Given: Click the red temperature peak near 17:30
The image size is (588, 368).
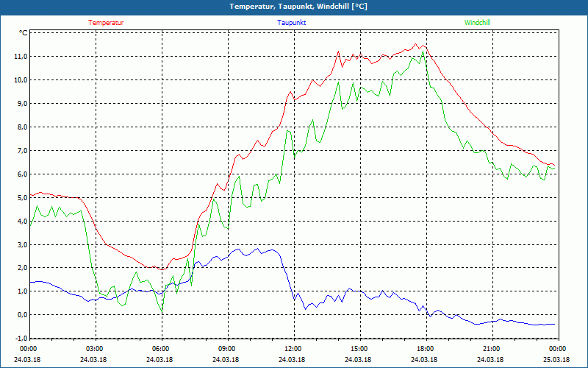Looking at the screenshot, I should click(415, 44).
